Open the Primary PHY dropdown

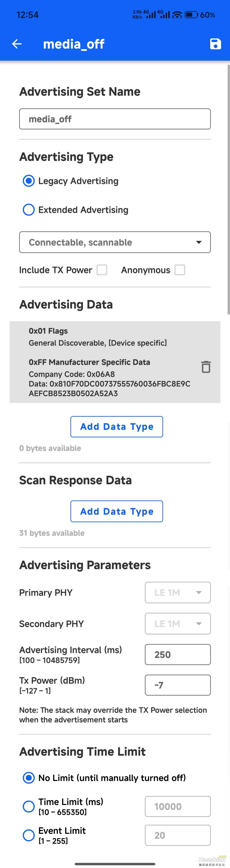[x=178, y=592]
